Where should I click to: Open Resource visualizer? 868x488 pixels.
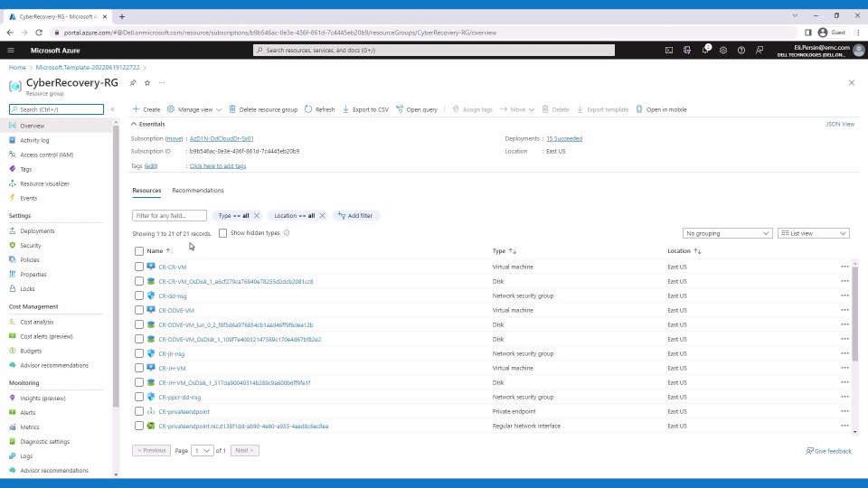[44, 183]
